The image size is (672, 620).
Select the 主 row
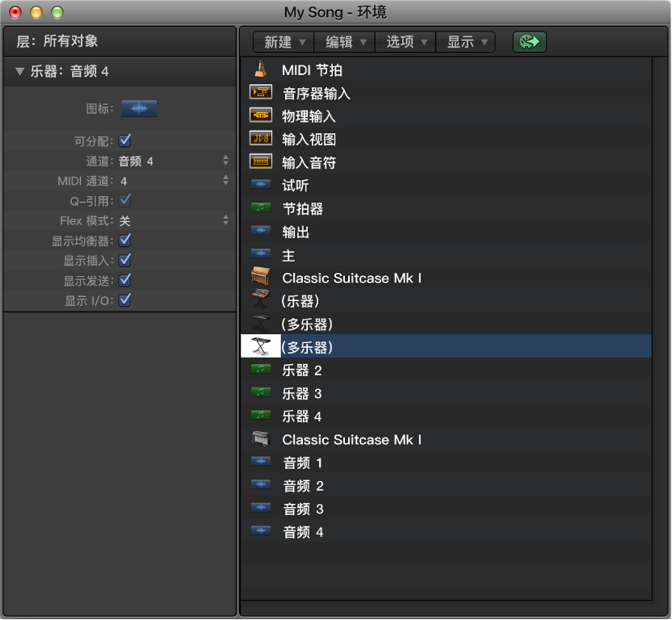(446, 254)
